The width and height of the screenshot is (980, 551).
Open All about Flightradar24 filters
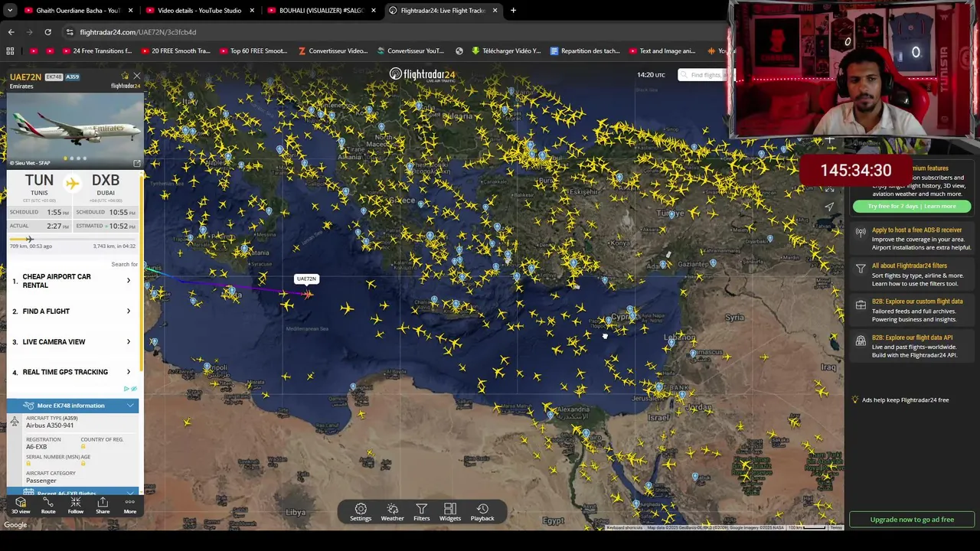[x=913, y=274]
